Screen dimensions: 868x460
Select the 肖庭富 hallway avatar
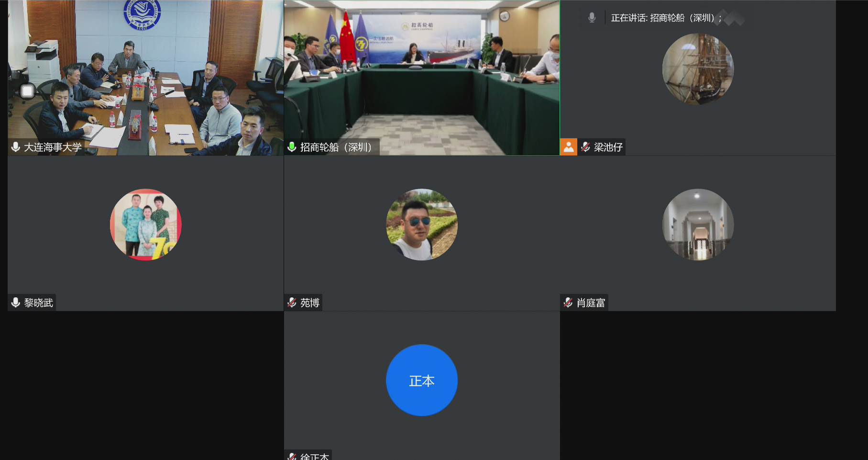(x=698, y=224)
